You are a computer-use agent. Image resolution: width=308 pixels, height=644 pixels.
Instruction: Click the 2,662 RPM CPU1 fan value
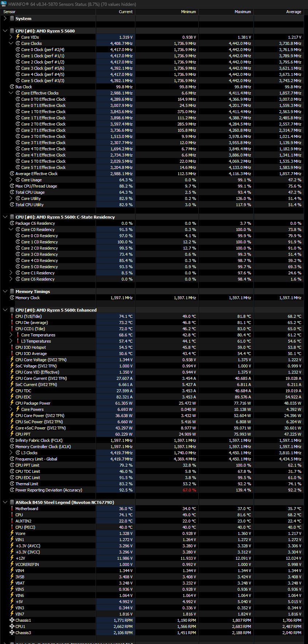(123, 626)
